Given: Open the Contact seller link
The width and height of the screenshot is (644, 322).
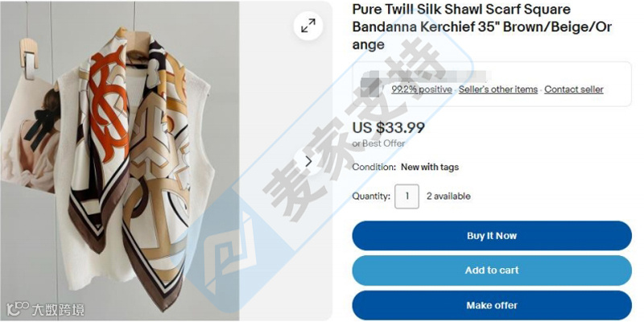Looking at the screenshot, I should coord(574,89).
